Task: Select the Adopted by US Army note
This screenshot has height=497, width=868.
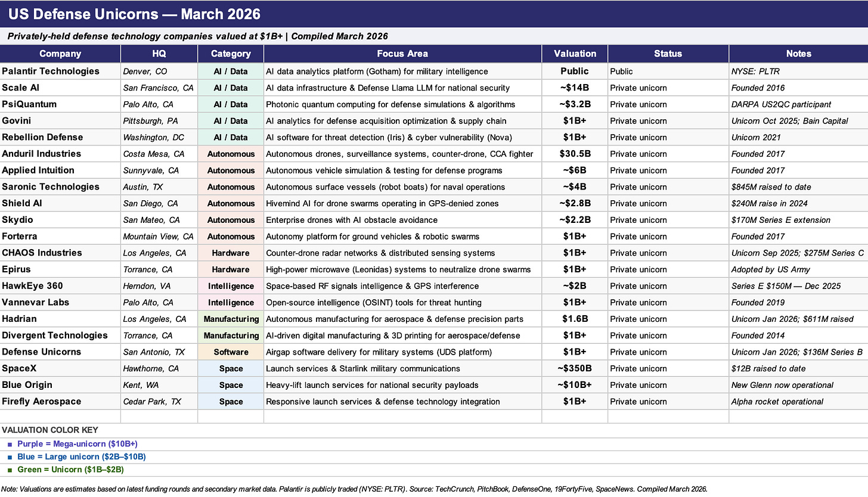Action: coord(798,269)
